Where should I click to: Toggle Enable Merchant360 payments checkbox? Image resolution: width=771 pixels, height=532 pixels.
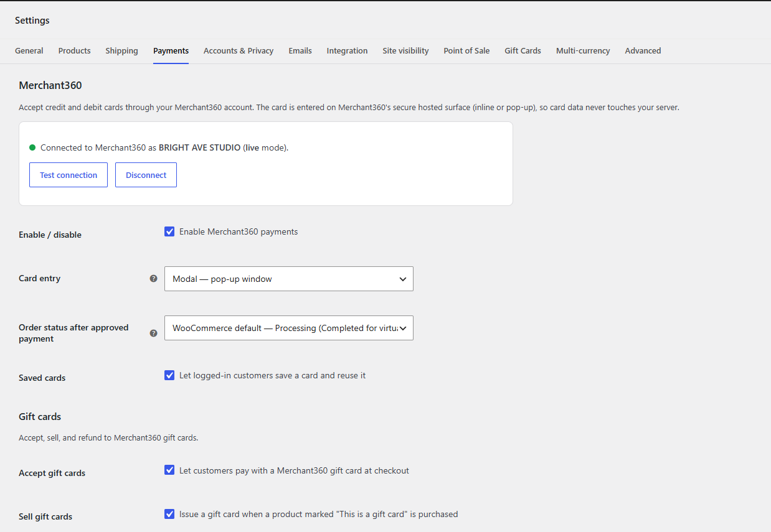pos(169,231)
